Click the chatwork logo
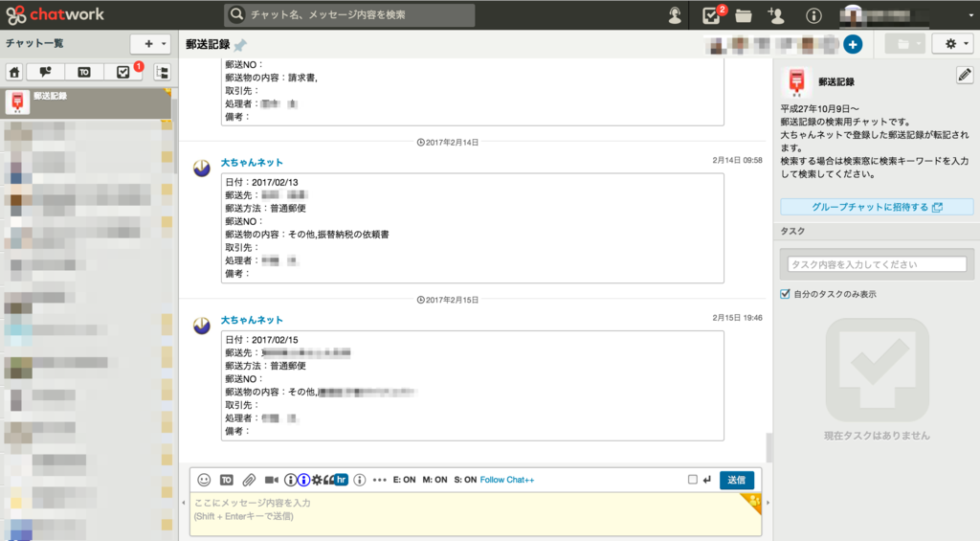980x541 pixels. [55, 14]
